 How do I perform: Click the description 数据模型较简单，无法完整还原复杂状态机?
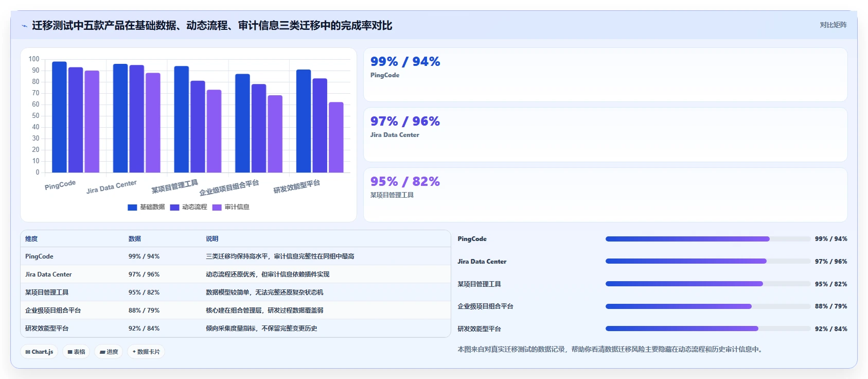[x=264, y=292]
